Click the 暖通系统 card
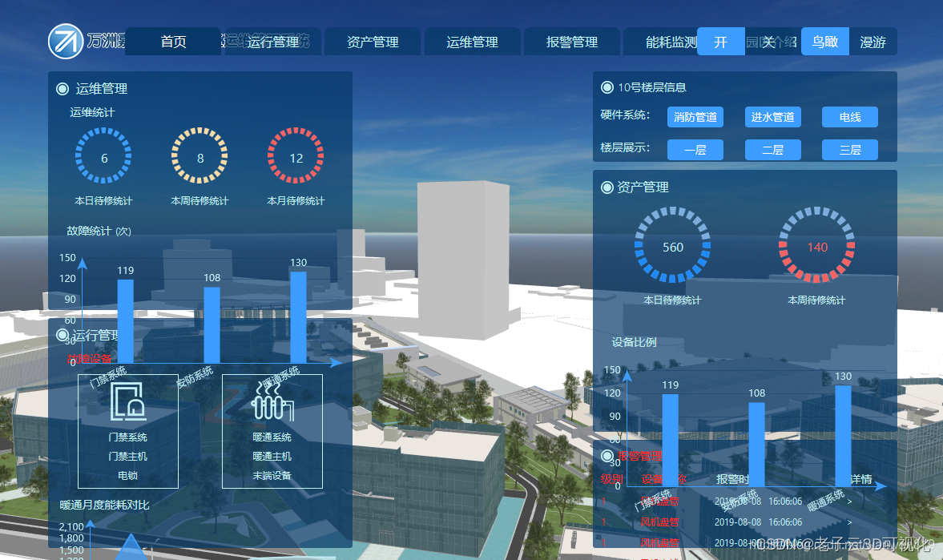943x560 pixels. (272, 431)
